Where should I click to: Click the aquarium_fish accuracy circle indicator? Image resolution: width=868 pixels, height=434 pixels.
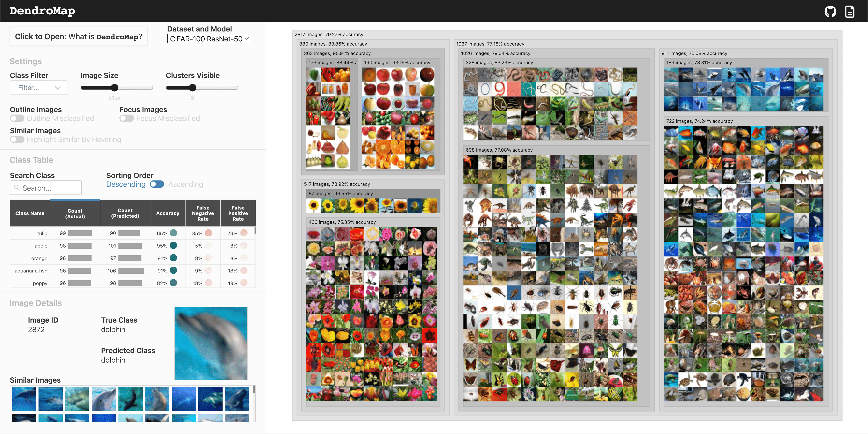174,270
